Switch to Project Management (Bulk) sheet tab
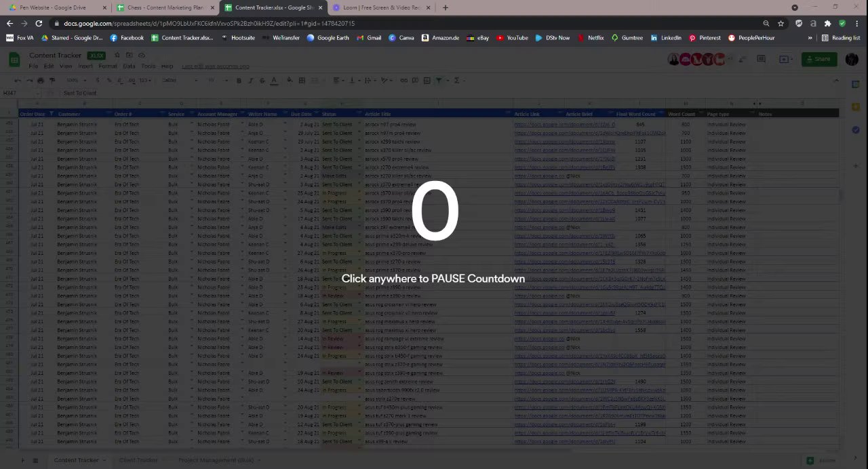Viewport: 868px width, 469px height. pos(216,460)
